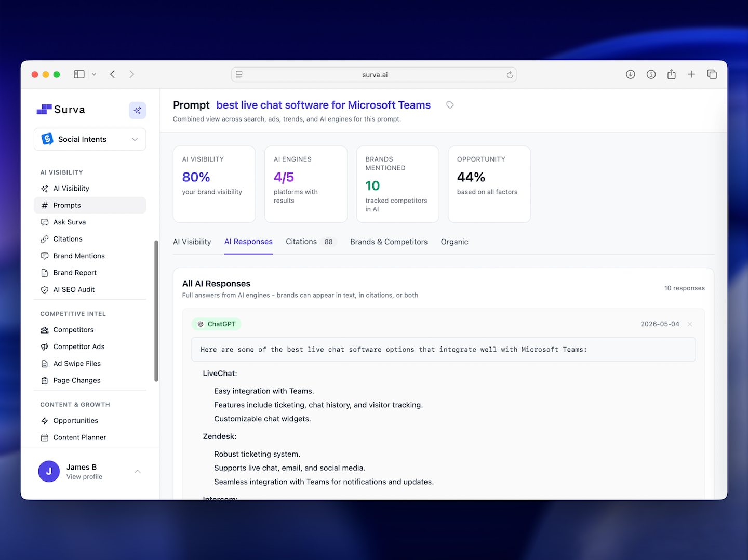Click the Safari info circle icon
Viewport: 748px width, 560px height.
click(651, 74)
